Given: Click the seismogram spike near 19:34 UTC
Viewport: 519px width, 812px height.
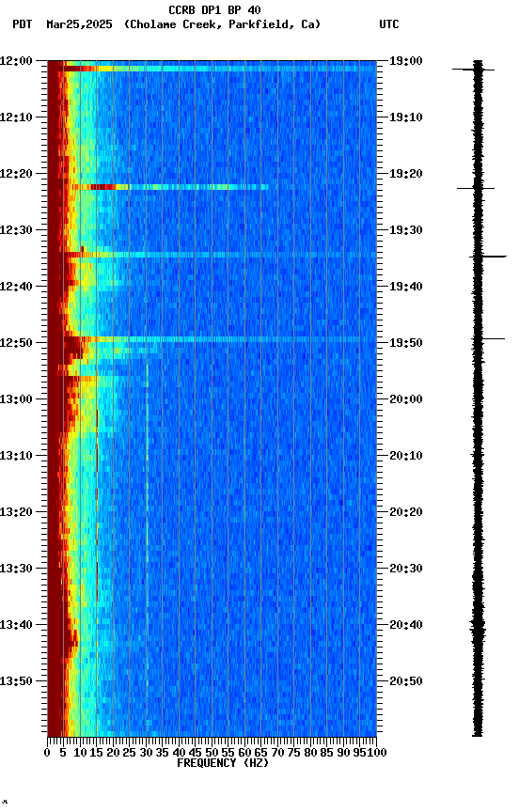Looking at the screenshot, I should 488,257.
